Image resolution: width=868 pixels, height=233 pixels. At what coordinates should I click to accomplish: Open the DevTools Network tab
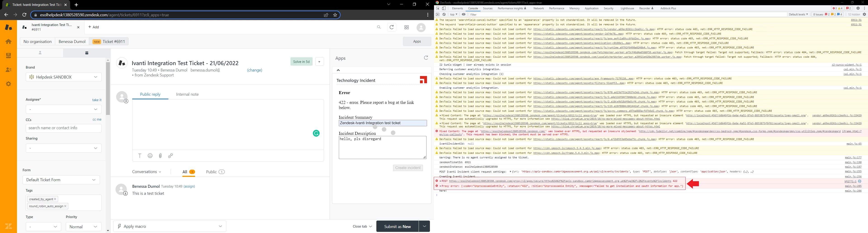(x=538, y=8)
